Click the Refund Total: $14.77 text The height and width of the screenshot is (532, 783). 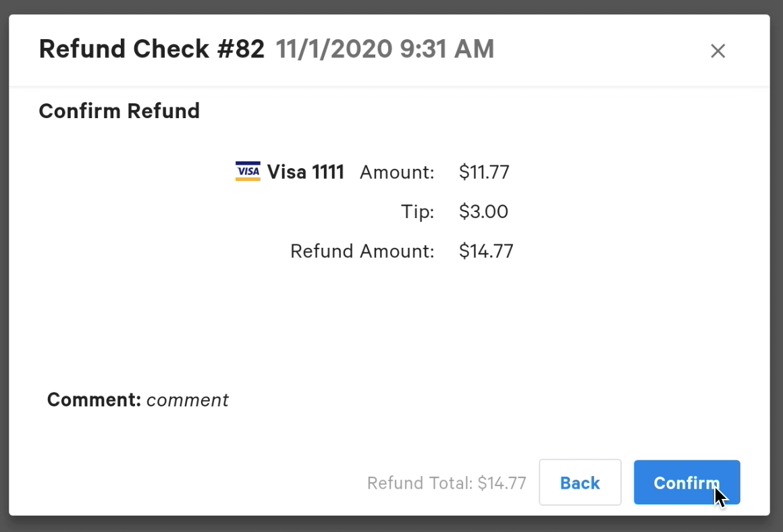tap(447, 483)
